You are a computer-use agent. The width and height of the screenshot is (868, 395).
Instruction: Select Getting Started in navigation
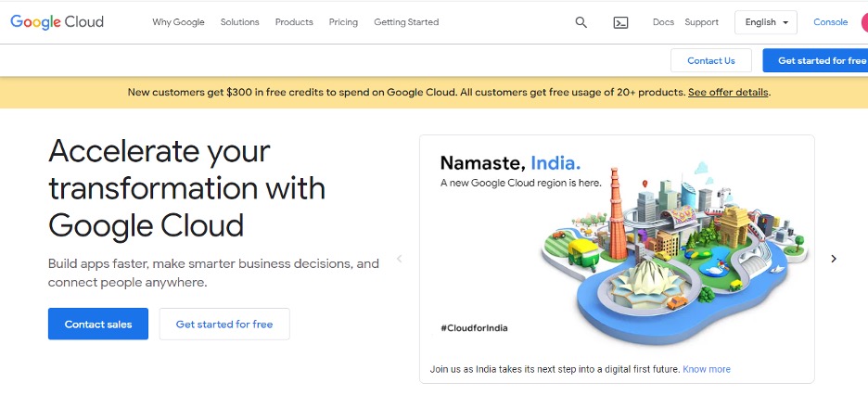406,22
